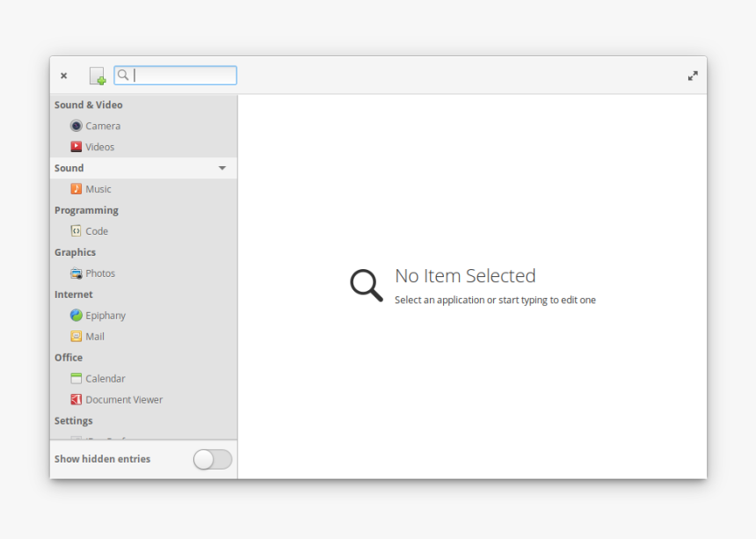
Task: Collapse the Sound category
Action: [222, 167]
